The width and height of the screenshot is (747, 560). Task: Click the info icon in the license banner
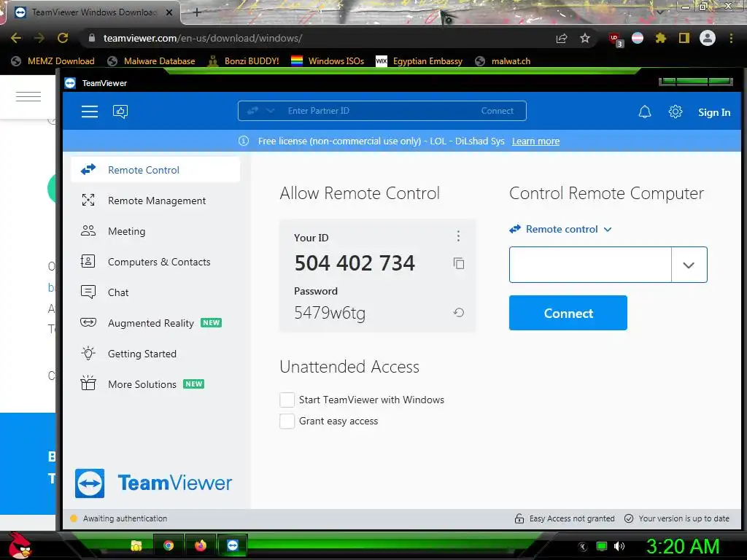coord(244,141)
